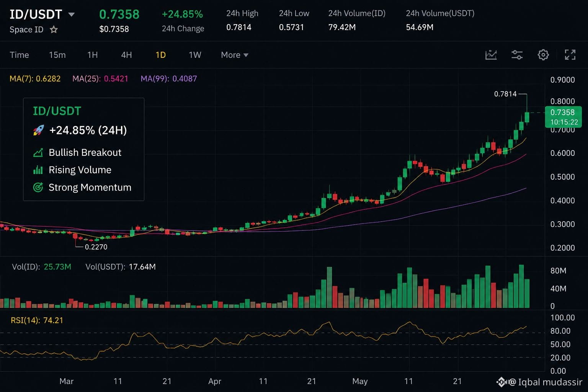Click the May date label on time axis

click(x=360, y=381)
